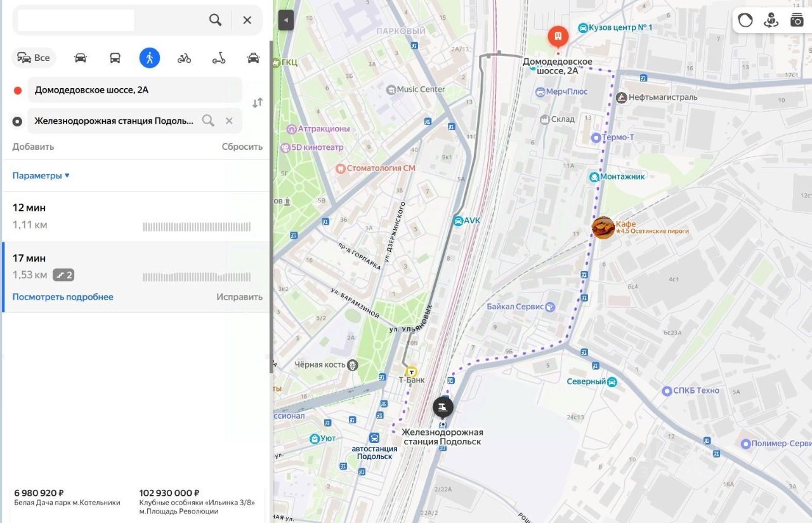
Task: Open the 'МерчПлюс' place on the map
Action: pyautogui.click(x=562, y=92)
